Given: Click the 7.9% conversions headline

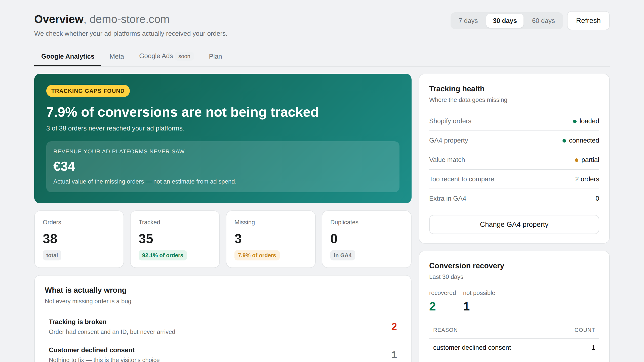Looking at the screenshot, I should pos(182,112).
